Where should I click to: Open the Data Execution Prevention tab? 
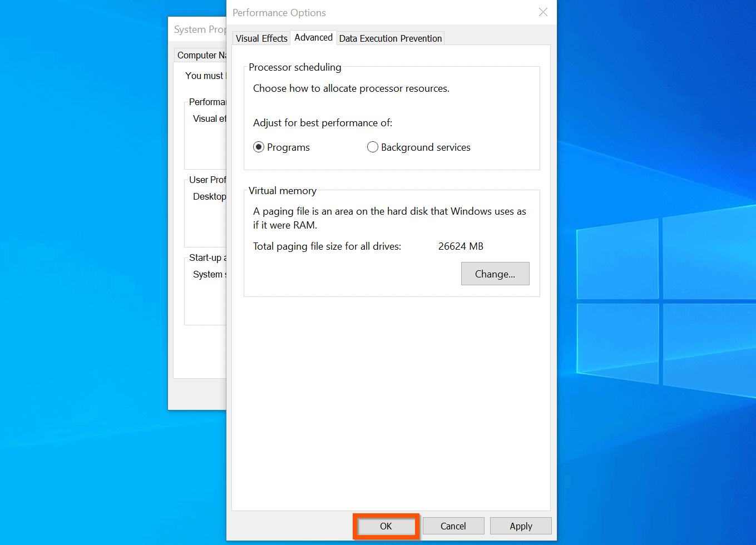[x=390, y=38]
